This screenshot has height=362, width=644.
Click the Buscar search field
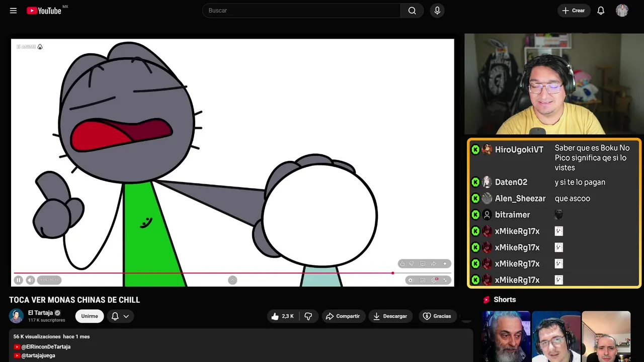click(x=301, y=11)
